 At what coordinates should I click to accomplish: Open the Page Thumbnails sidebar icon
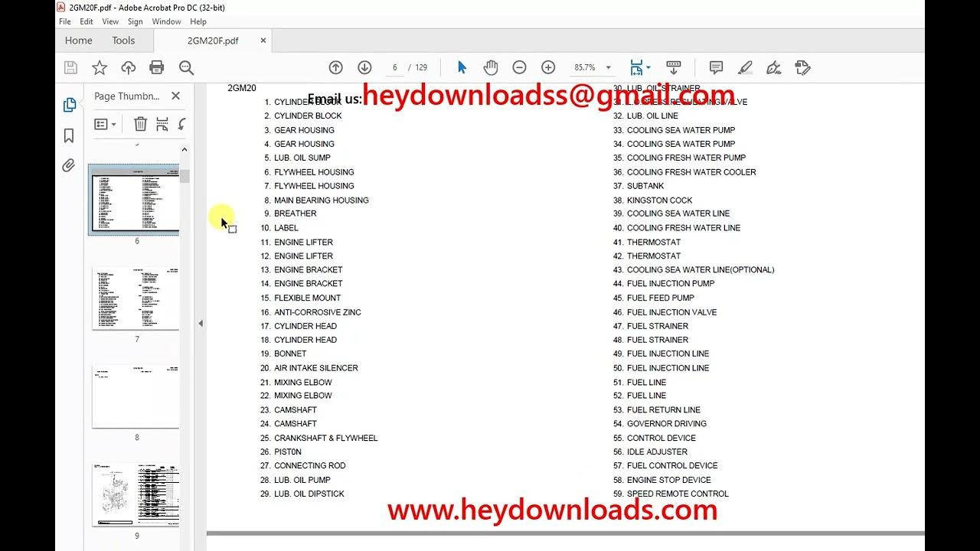click(x=69, y=105)
